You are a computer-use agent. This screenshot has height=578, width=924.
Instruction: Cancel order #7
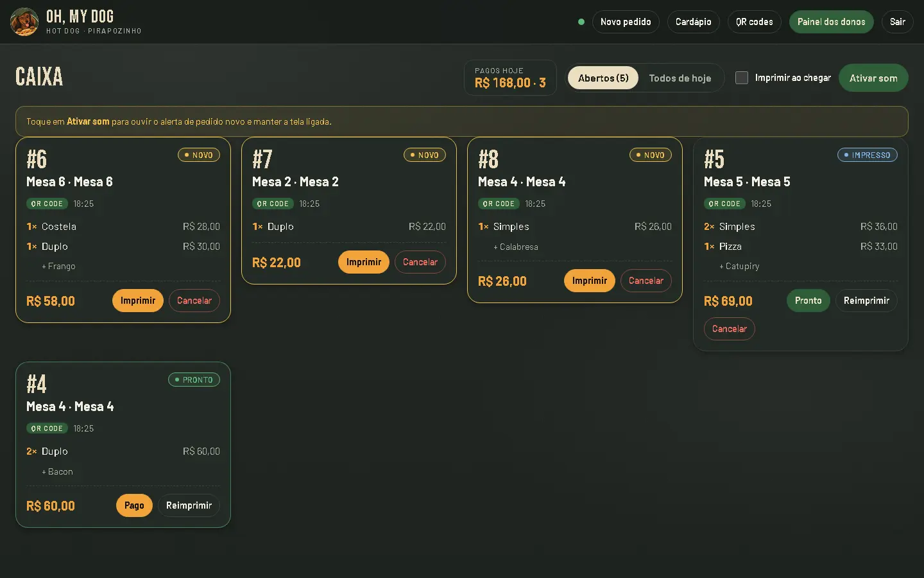420,262
